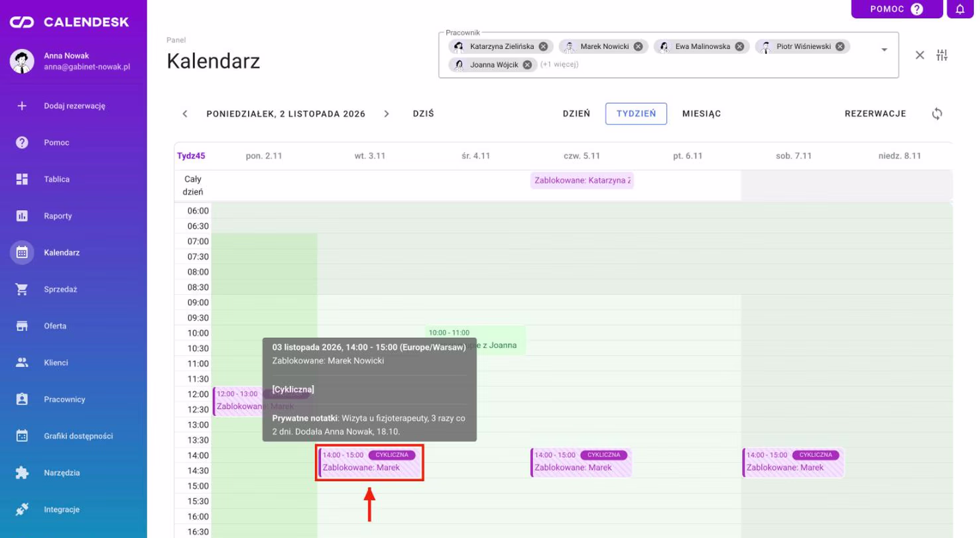The height and width of the screenshot is (538, 980).
Task: Remove Ewa Malinowska chip from the filter
Action: pyautogui.click(x=739, y=46)
